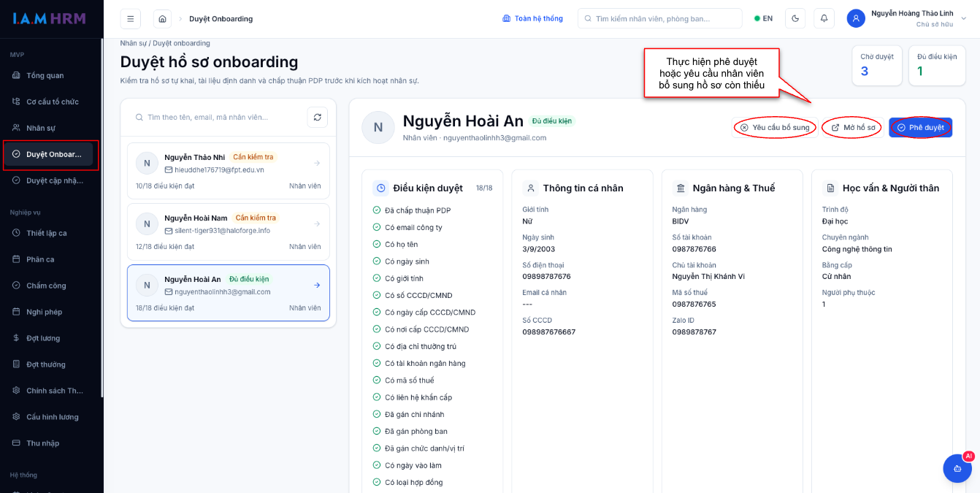The image size is (980, 493).
Task: Click the 12/18 điều kiện đạt text
Action: (x=165, y=247)
